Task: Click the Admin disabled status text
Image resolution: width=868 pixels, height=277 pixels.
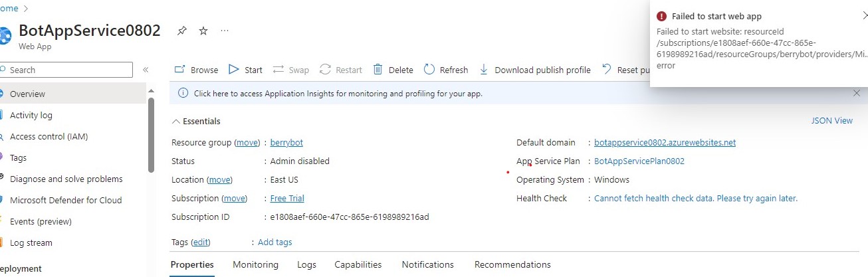Action: pyautogui.click(x=300, y=161)
